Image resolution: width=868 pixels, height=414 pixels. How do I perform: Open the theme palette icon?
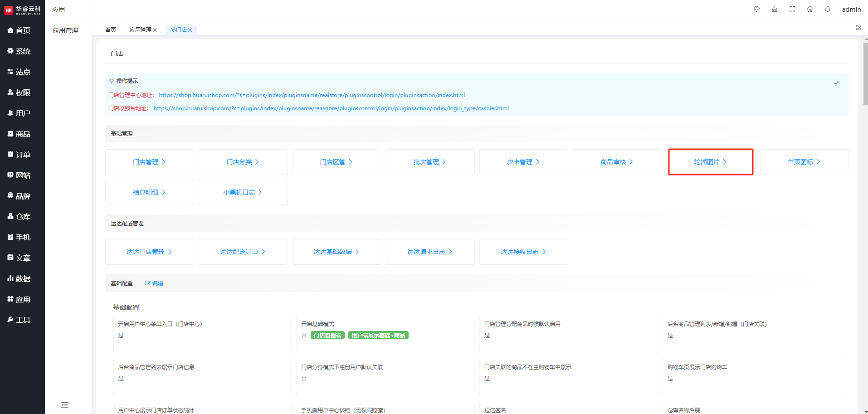coord(756,9)
